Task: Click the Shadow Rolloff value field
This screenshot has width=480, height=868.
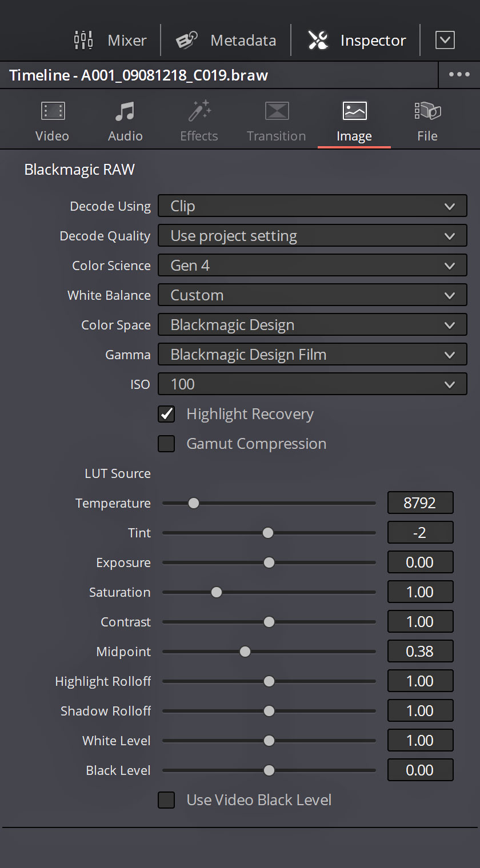Action: 420,711
